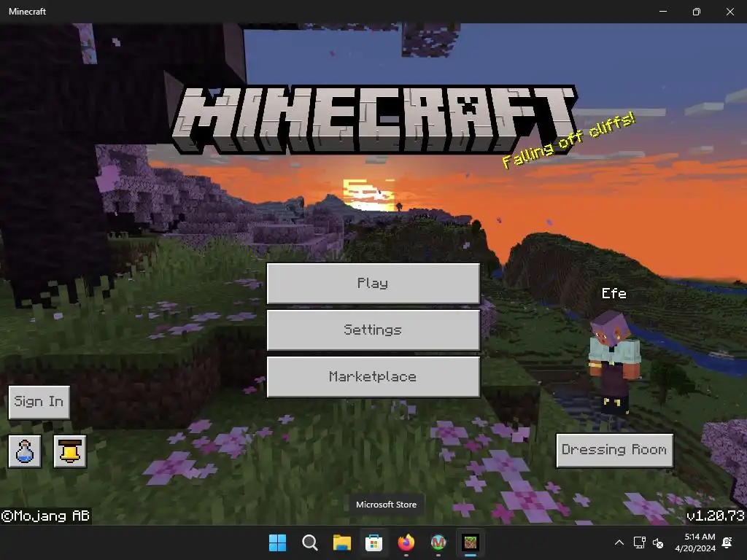Minimize the Minecraft window
Image resolution: width=747 pixels, height=560 pixels.
tap(662, 12)
